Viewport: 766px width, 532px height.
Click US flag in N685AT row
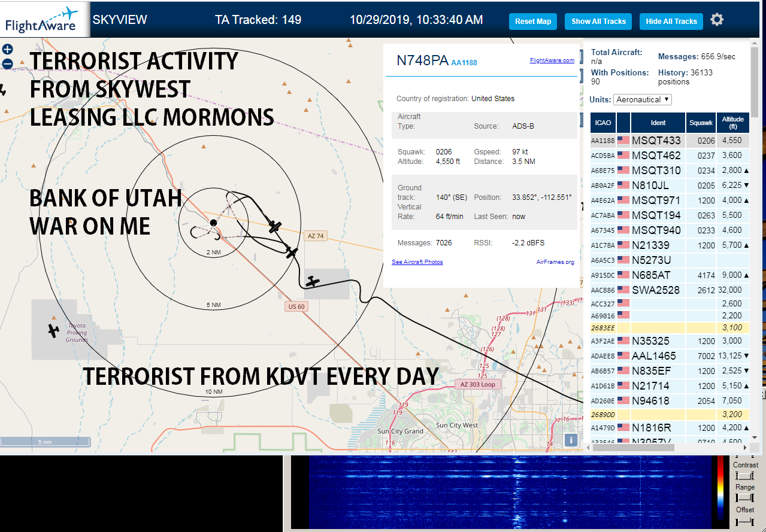[623, 275]
